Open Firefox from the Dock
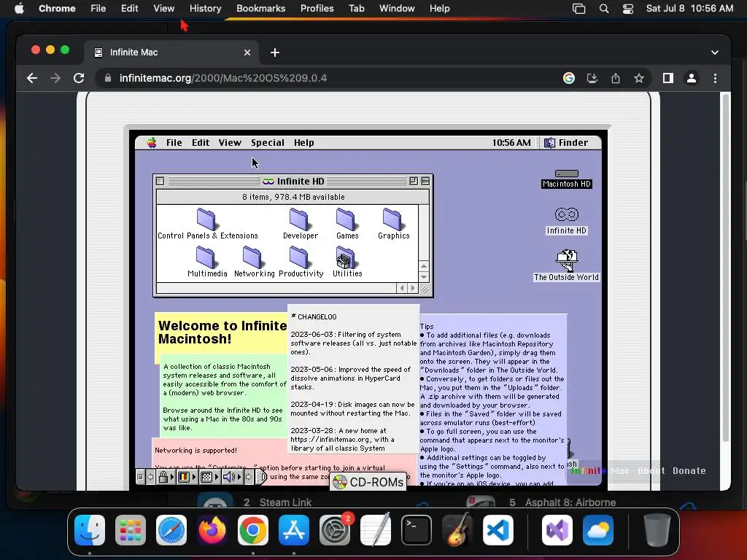 click(x=212, y=530)
